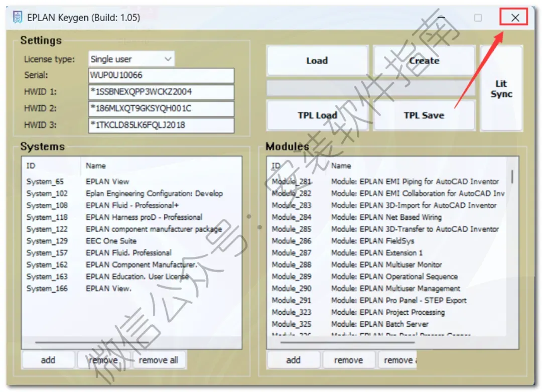Select Module_287 EPLAN Extension 1 row
The width and height of the screenshot is (542, 392).
[x=387, y=252]
